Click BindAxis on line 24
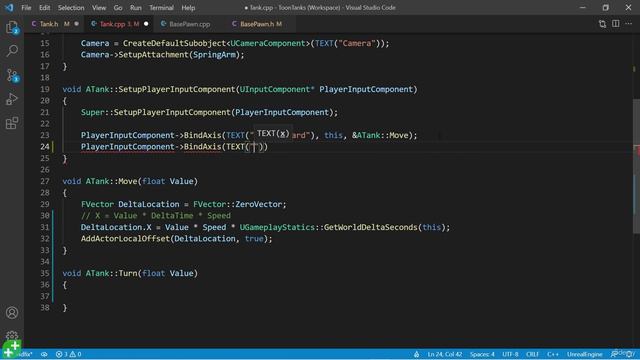Viewport: 640px width, 360px height. tap(202, 147)
